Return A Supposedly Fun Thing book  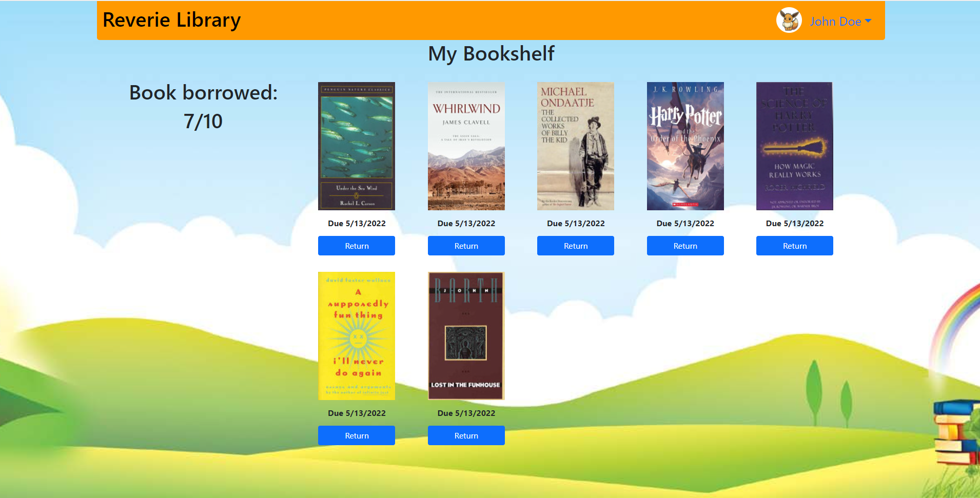357,435
